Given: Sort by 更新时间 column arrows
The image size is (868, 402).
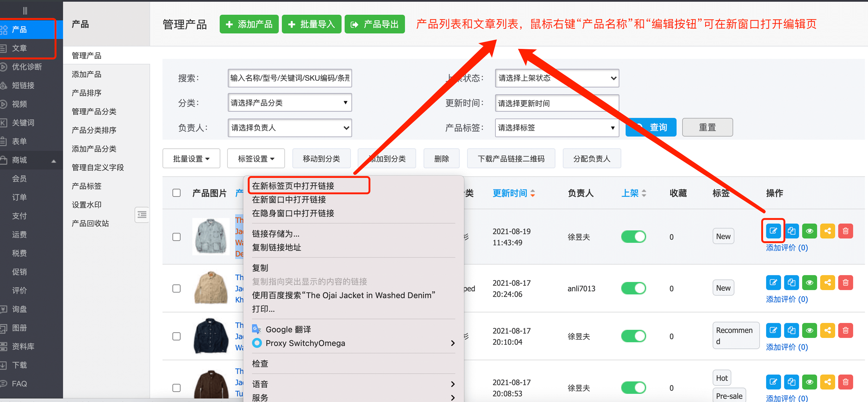Looking at the screenshot, I should tap(532, 193).
